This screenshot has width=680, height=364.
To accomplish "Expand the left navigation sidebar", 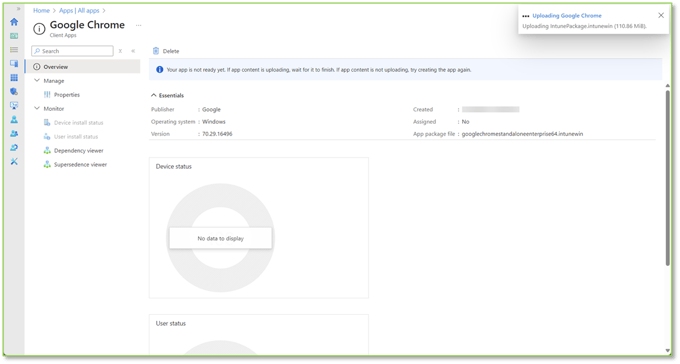I will pos(18,9).
